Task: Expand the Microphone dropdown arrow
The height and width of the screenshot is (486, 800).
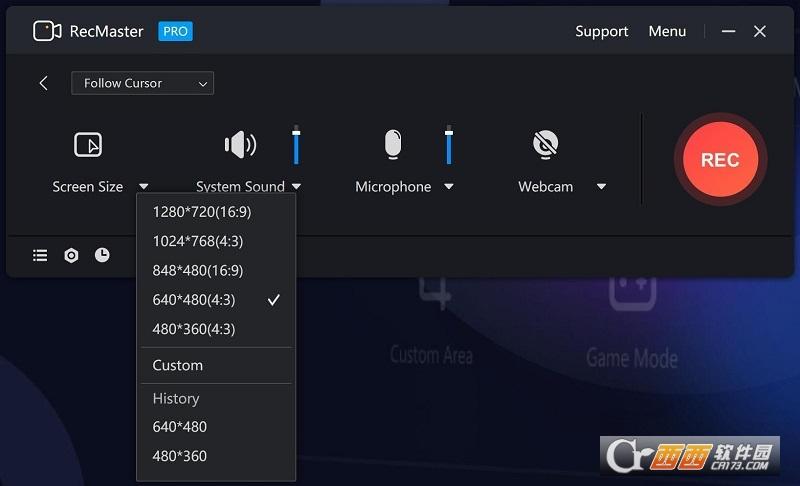Action: click(x=448, y=187)
